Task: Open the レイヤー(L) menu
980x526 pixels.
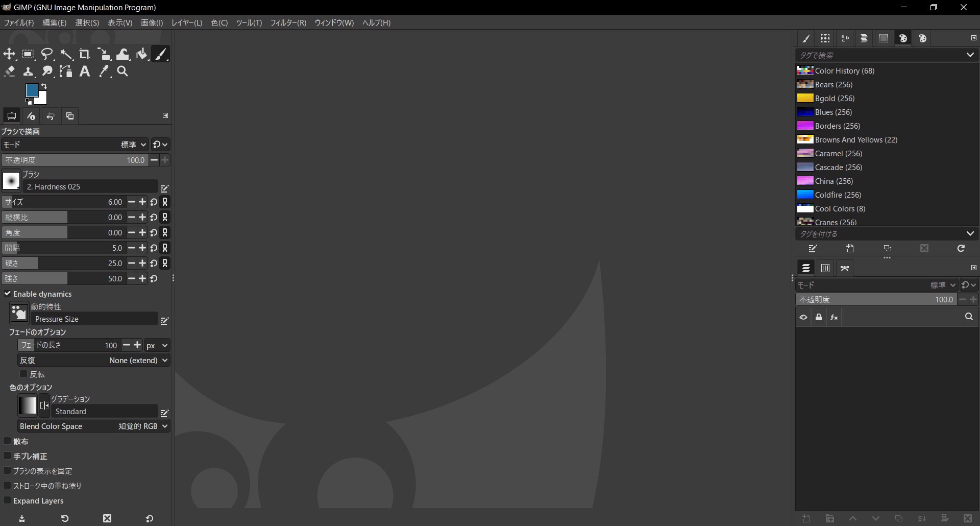Action: pyautogui.click(x=187, y=23)
